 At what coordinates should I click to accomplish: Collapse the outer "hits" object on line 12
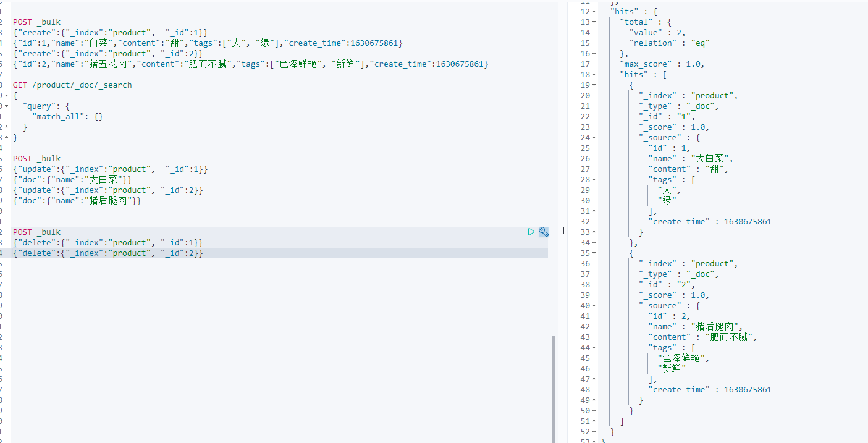point(594,11)
